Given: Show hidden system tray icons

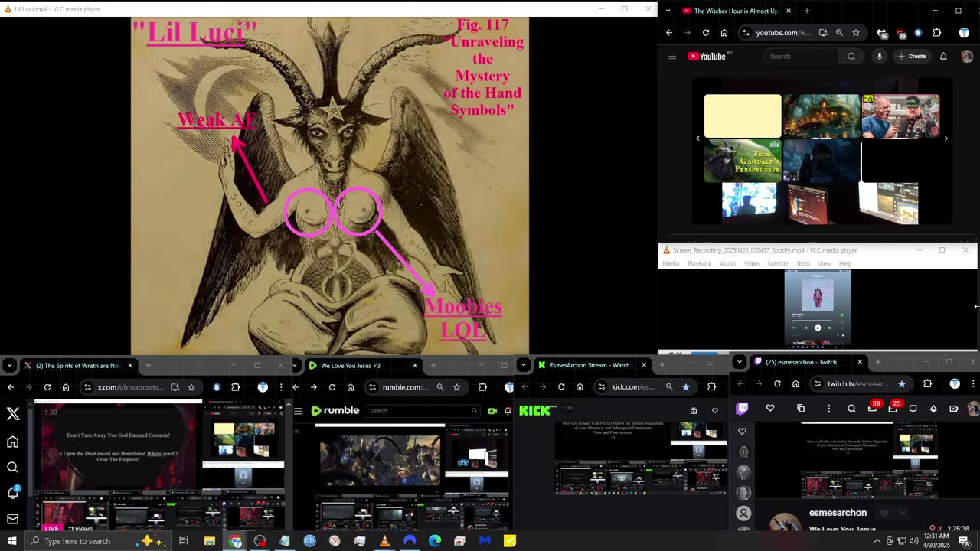Looking at the screenshot, I should (x=877, y=541).
